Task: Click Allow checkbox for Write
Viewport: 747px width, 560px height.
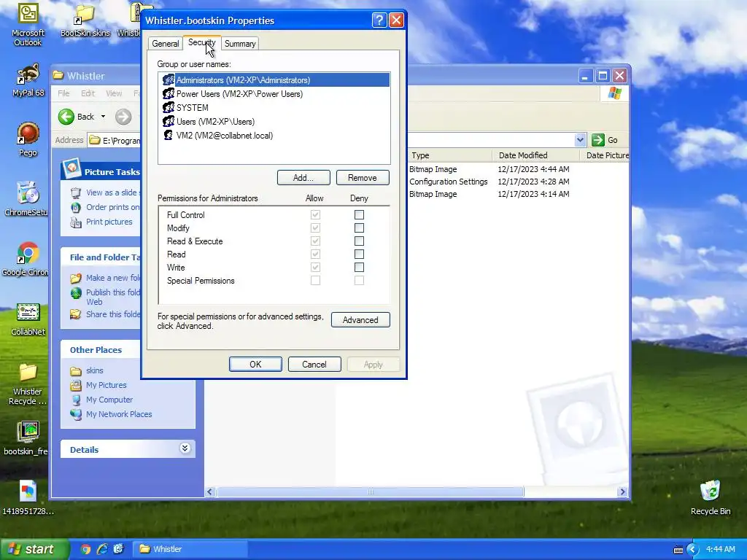Action: coord(315,267)
